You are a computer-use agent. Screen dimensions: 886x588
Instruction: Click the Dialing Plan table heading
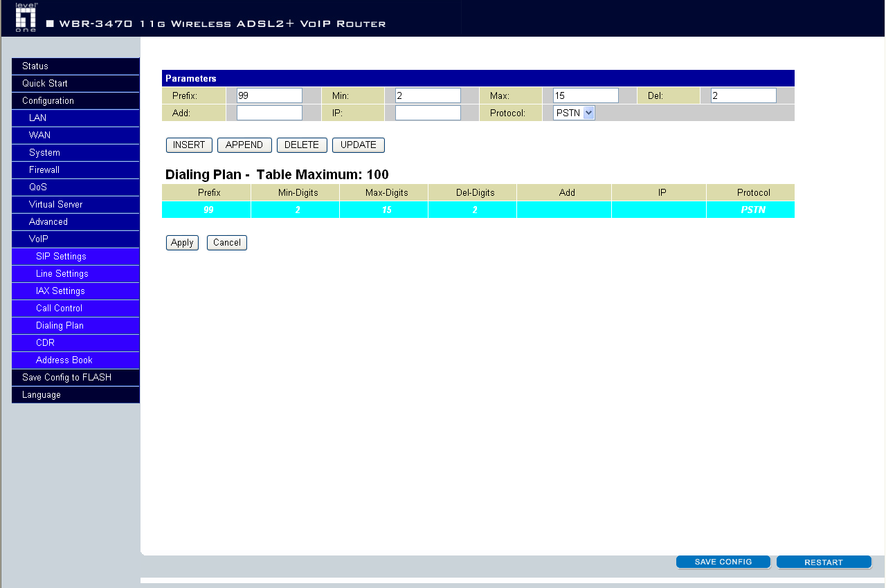click(x=277, y=174)
